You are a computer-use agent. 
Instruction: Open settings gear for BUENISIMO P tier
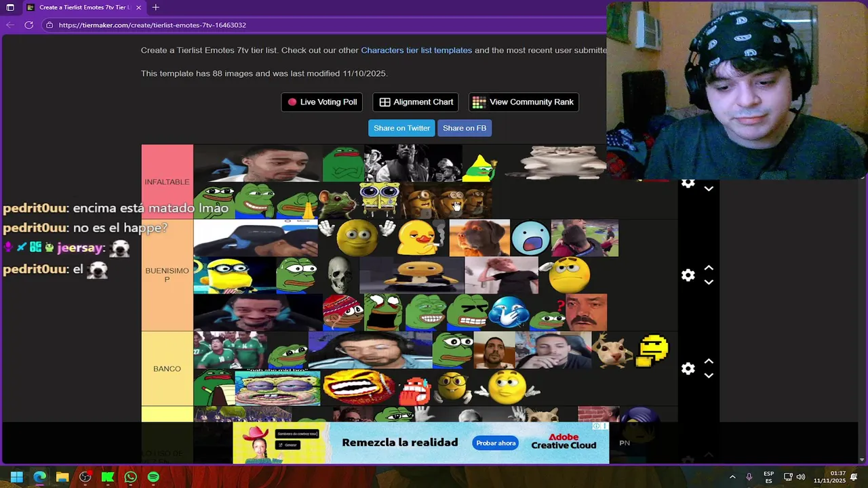coord(688,275)
